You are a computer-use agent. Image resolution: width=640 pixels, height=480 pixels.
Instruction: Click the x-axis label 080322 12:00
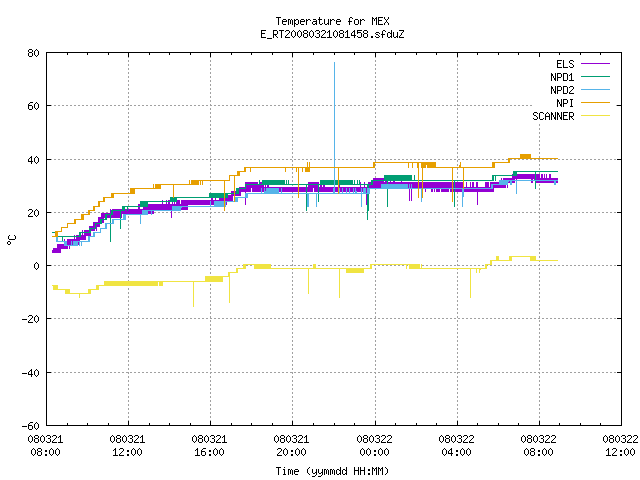(620, 446)
